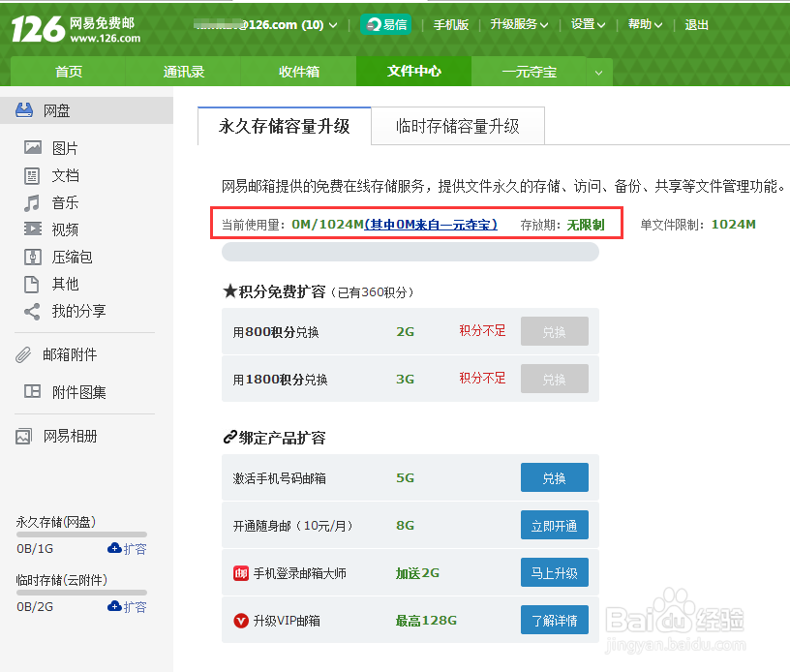Click the 永久存储 sidebar usage bar

pyautogui.click(x=81, y=535)
